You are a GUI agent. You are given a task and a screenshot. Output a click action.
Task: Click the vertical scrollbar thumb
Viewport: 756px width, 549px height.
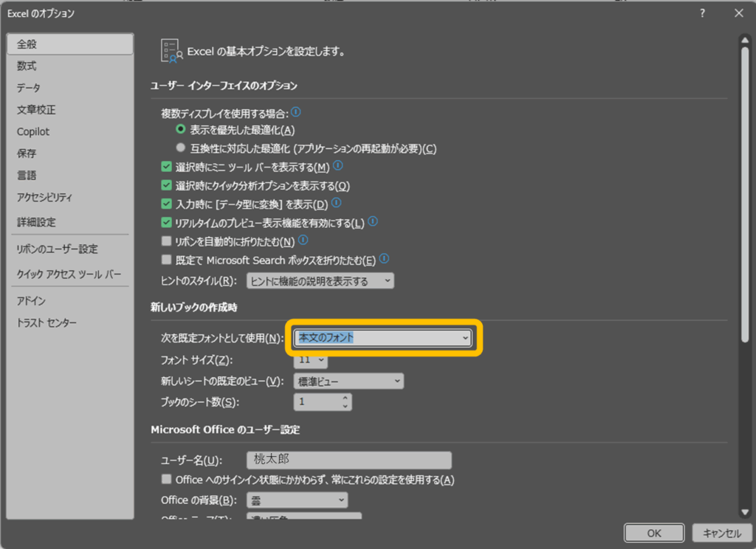pyautogui.click(x=745, y=194)
